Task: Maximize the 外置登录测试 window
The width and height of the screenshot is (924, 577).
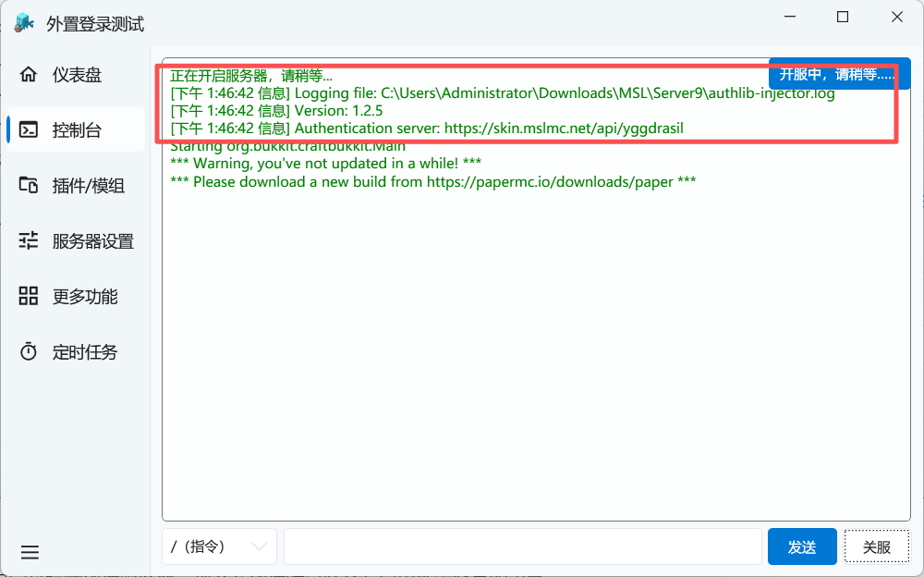Action: (843, 18)
